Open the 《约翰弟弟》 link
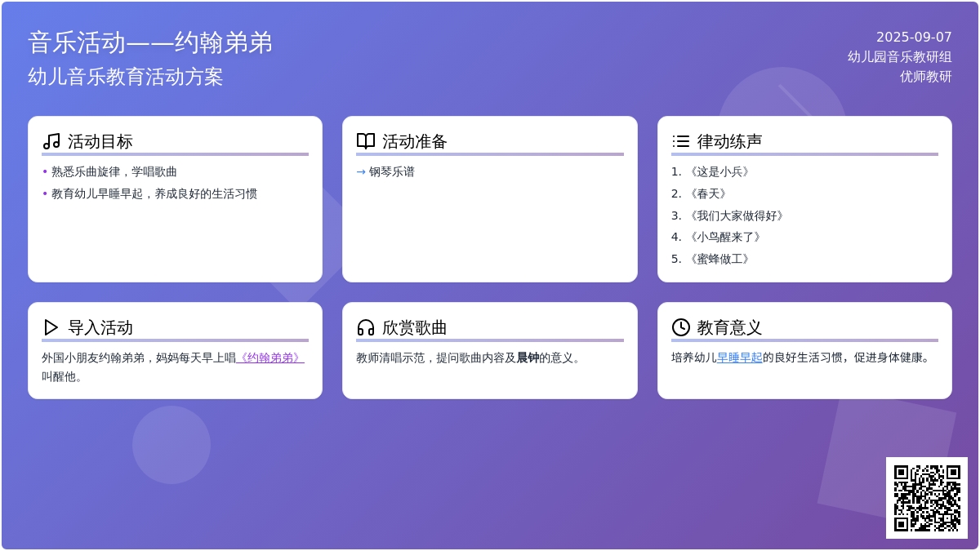The width and height of the screenshot is (980, 551). (270, 358)
